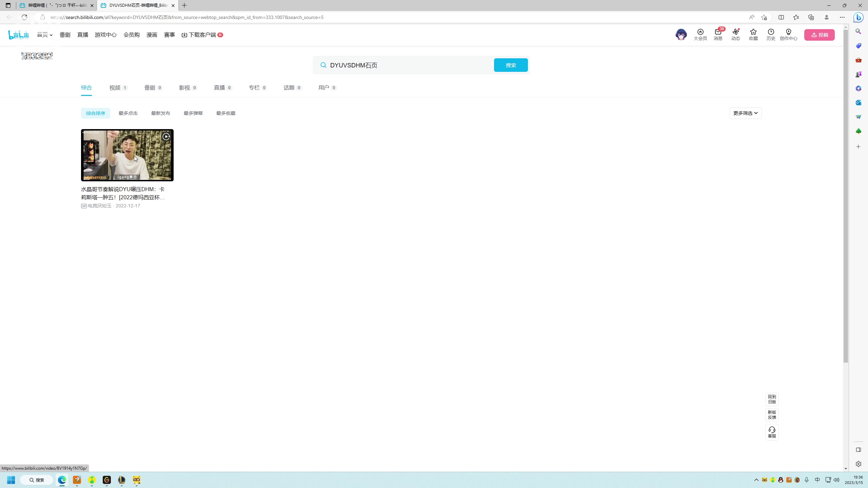Click the sidebar search icon
The image size is (868, 488).
(859, 32)
